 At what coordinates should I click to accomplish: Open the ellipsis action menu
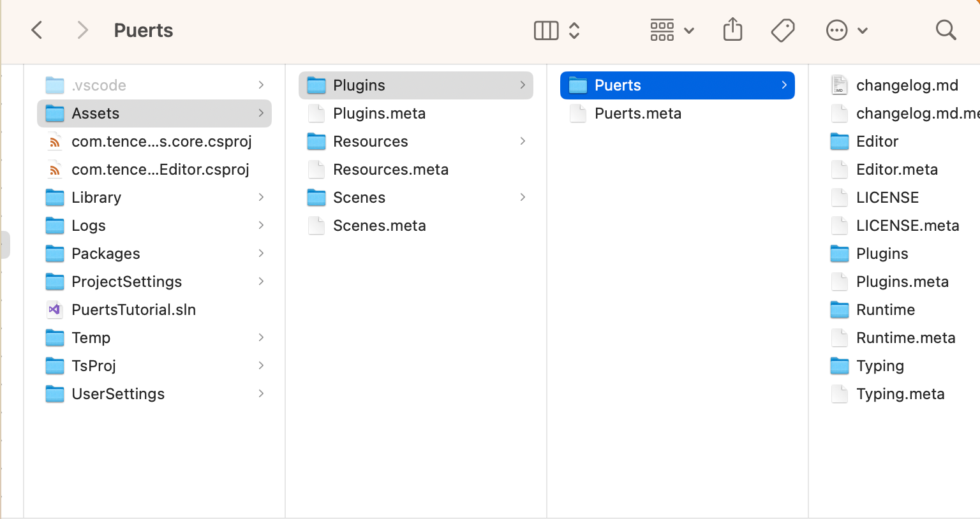click(x=847, y=30)
